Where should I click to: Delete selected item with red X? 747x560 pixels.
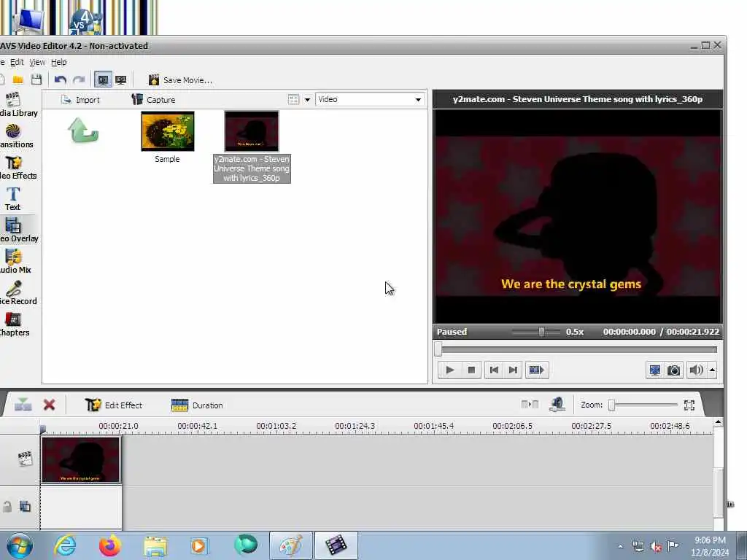pos(49,405)
